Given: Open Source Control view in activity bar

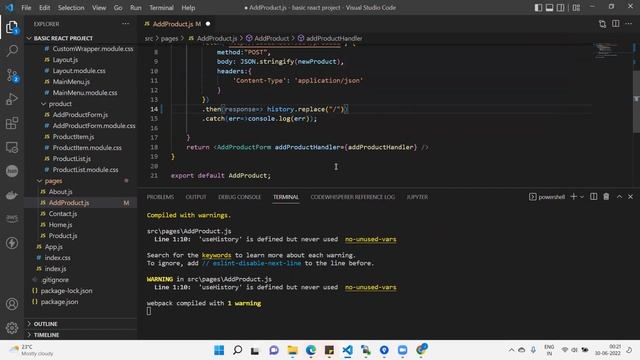Looking at the screenshot, I should point(12,75).
